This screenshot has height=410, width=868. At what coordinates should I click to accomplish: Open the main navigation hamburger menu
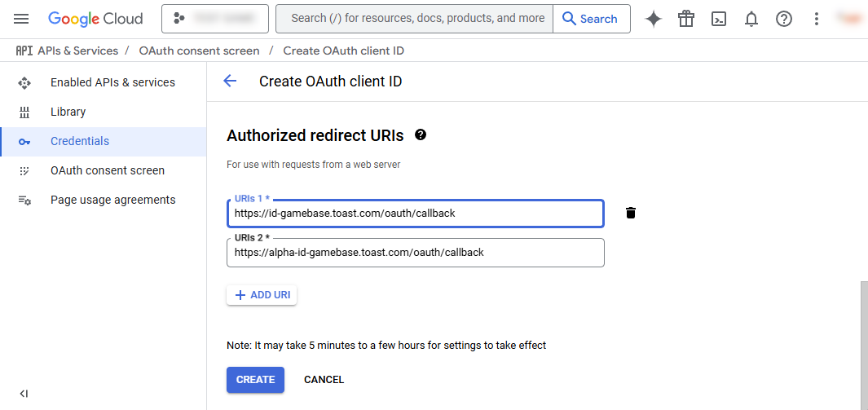pos(21,19)
